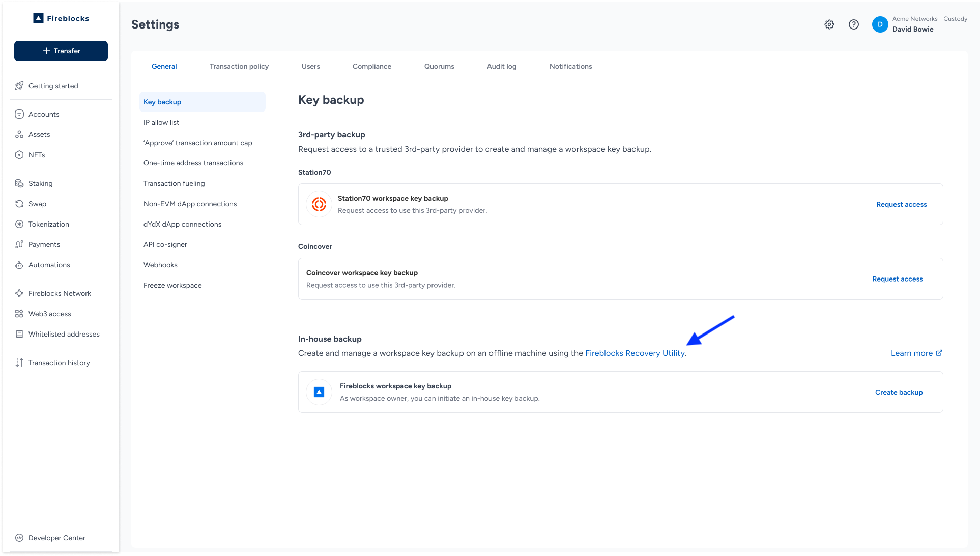The width and height of the screenshot is (980, 556).
Task: Click the user avatar with letter D
Action: click(880, 24)
